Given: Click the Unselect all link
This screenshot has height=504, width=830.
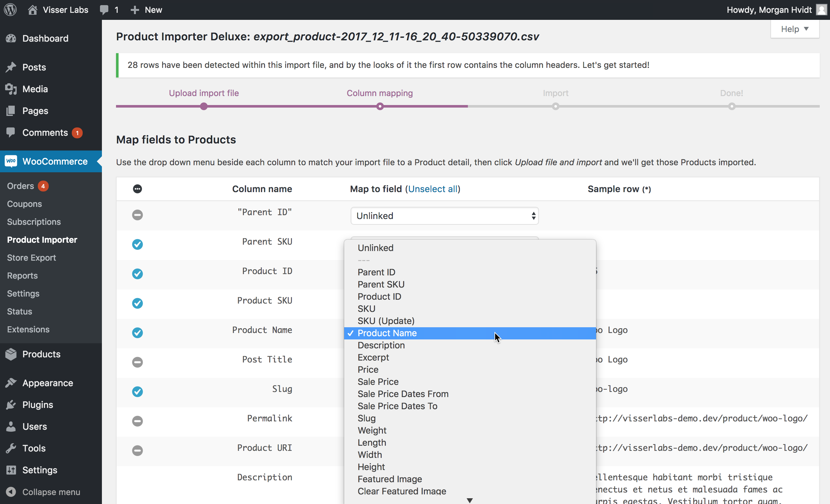Looking at the screenshot, I should point(433,189).
